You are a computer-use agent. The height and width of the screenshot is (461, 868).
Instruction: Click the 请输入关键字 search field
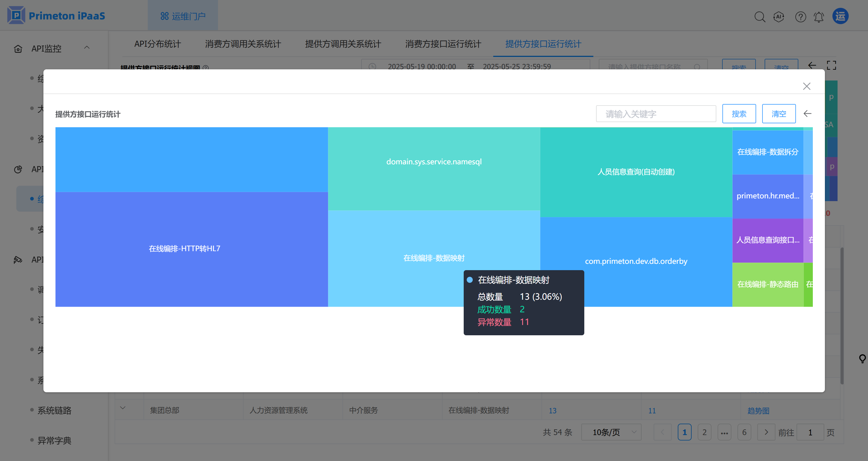(x=656, y=114)
